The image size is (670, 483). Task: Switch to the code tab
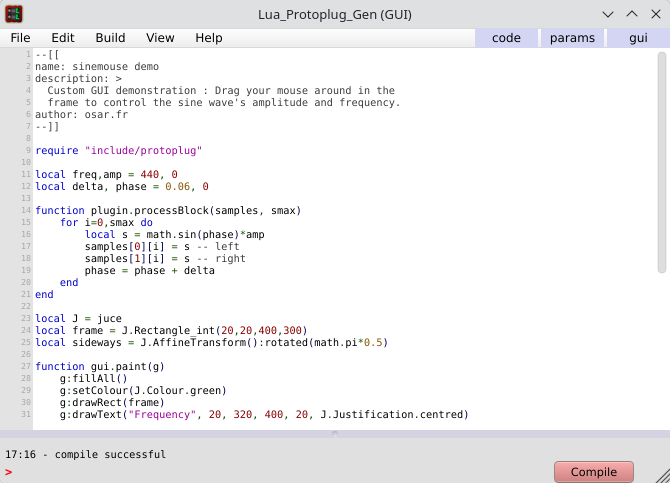pos(506,38)
